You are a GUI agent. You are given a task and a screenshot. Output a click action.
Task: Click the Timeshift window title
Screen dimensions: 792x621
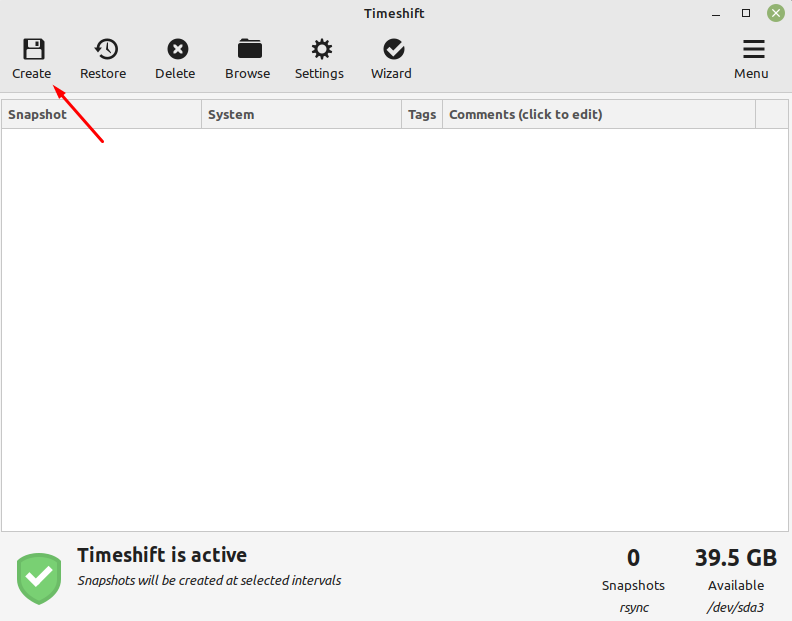[394, 13]
